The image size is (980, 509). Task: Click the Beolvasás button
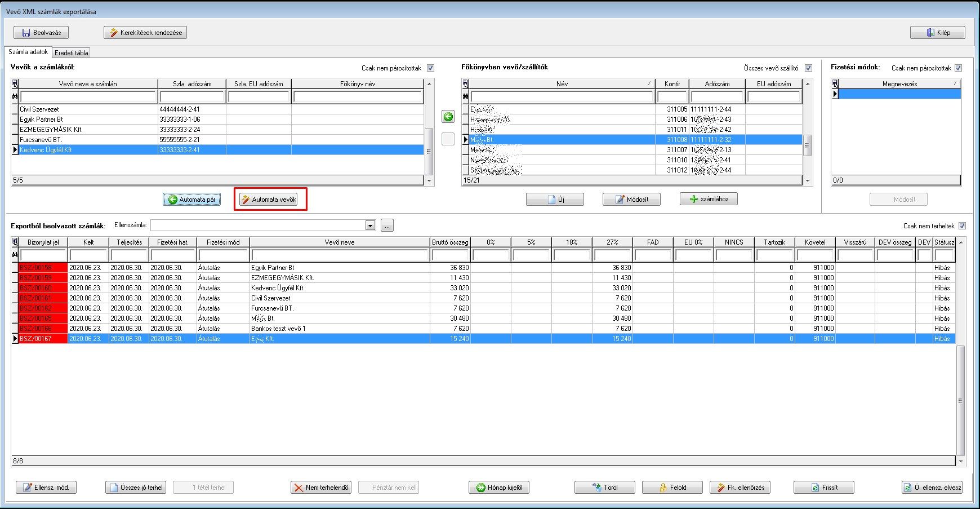pyautogui.click(x=41, y=33)
